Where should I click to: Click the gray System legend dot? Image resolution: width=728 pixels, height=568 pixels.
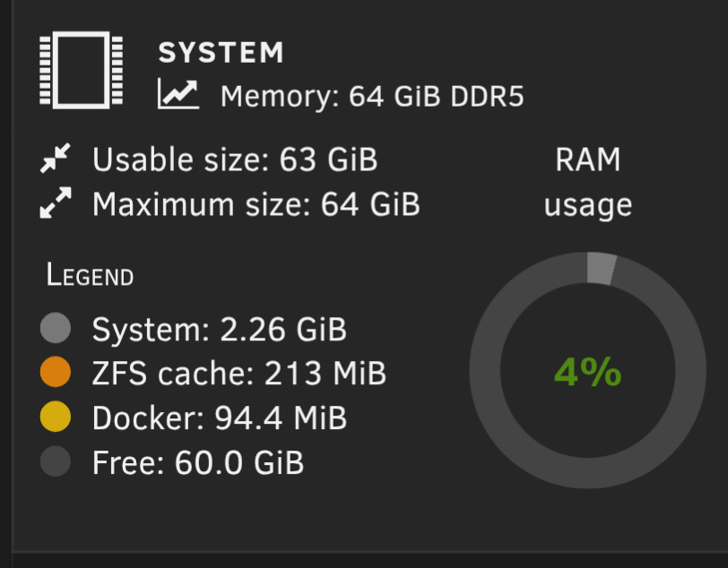(56, 330)
